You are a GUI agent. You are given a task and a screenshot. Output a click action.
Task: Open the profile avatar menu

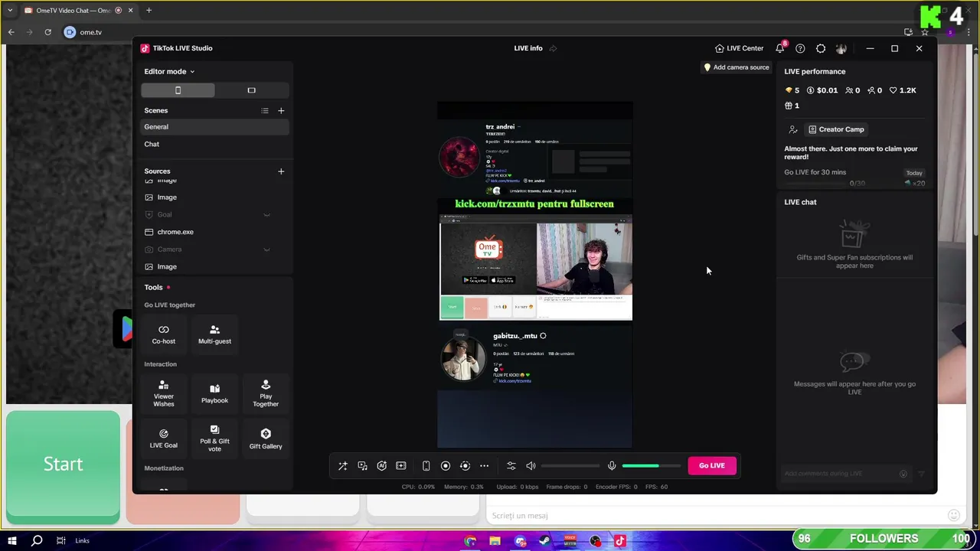pos(841,48)
